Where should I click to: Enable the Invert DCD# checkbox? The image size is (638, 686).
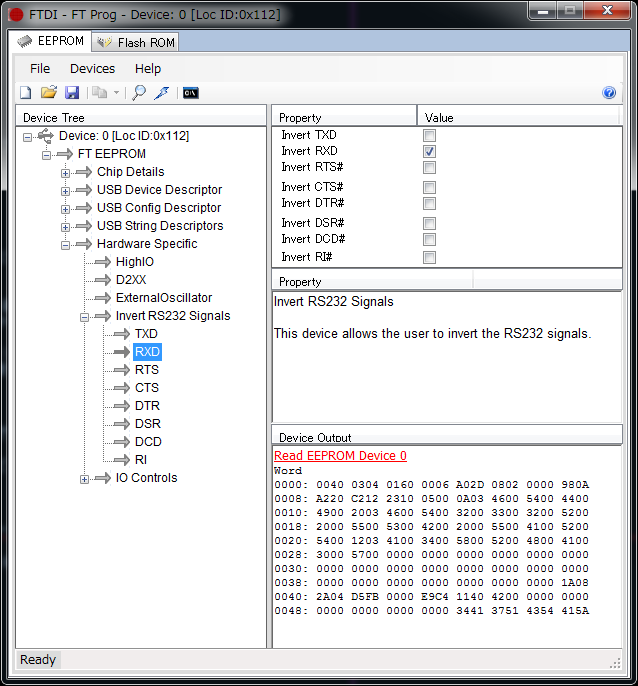[x=429, y=239]
